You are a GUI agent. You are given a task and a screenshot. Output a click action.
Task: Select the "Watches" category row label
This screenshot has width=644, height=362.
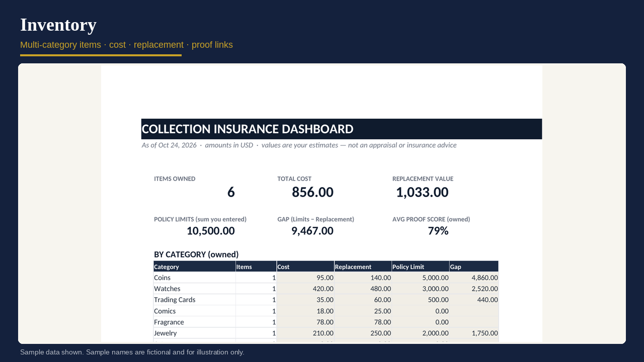167,289
